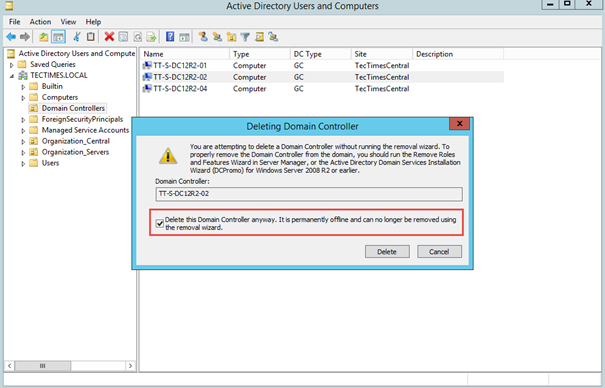Click the application icon in title bar

point(9,5)
